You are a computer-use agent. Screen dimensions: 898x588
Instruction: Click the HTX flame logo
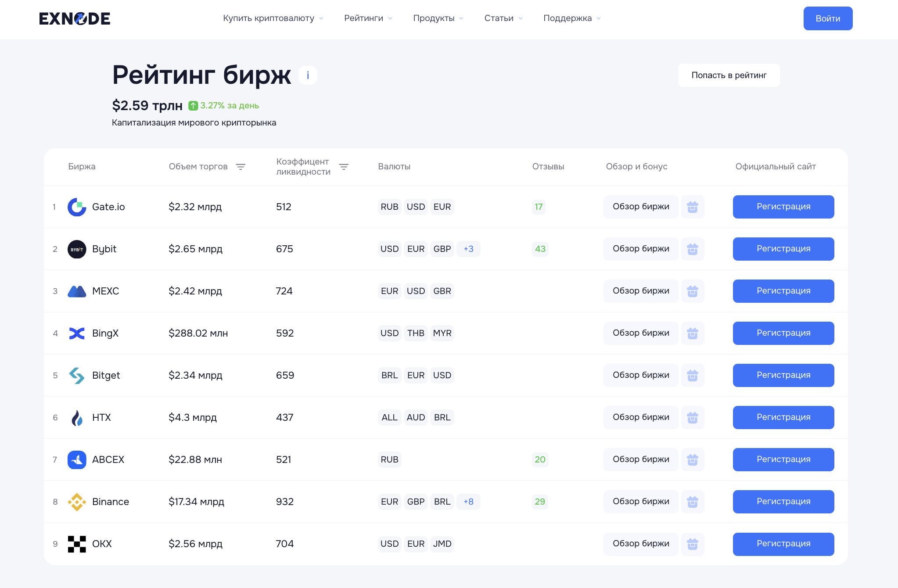click(x=77, y=418)
